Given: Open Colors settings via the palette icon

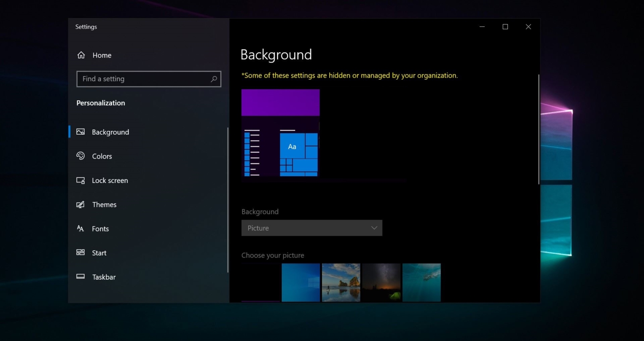Looking at the screenshot, I should (x=80, y=156).
